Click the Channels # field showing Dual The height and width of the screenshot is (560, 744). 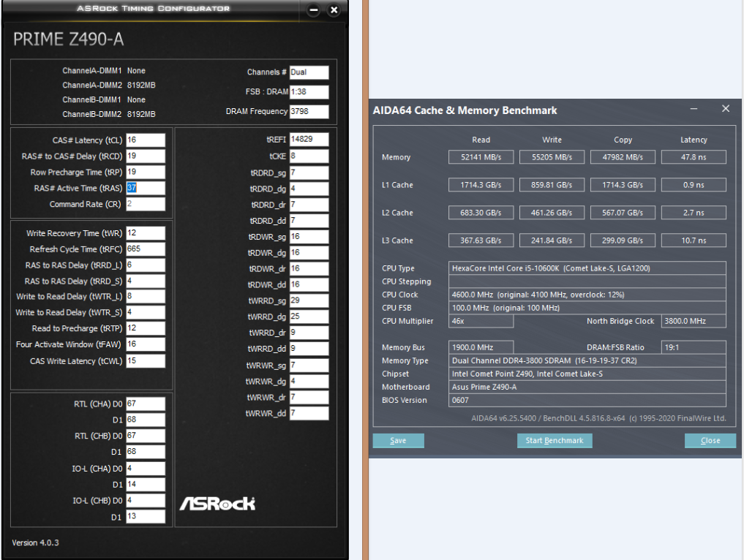[309, 72]
